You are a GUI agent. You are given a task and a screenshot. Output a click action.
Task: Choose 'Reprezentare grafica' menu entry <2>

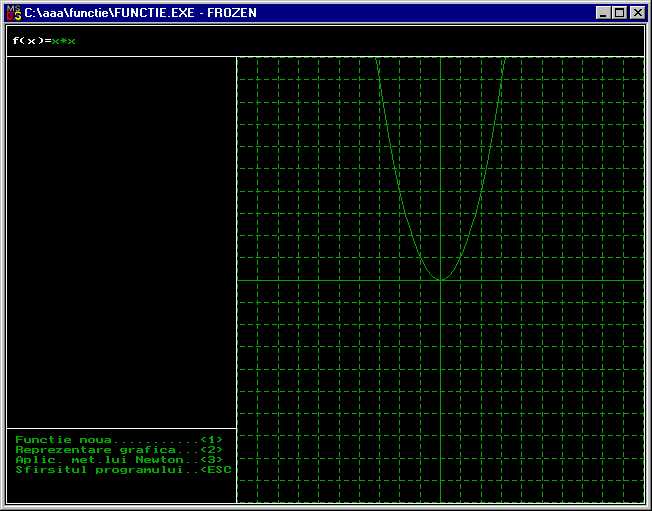(x=119, y=449)
